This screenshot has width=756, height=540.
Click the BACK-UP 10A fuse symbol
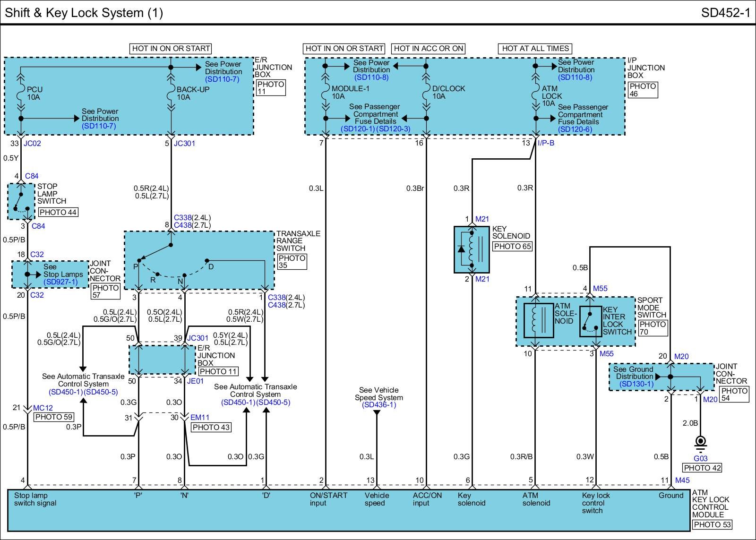click(x=171, y=93)
